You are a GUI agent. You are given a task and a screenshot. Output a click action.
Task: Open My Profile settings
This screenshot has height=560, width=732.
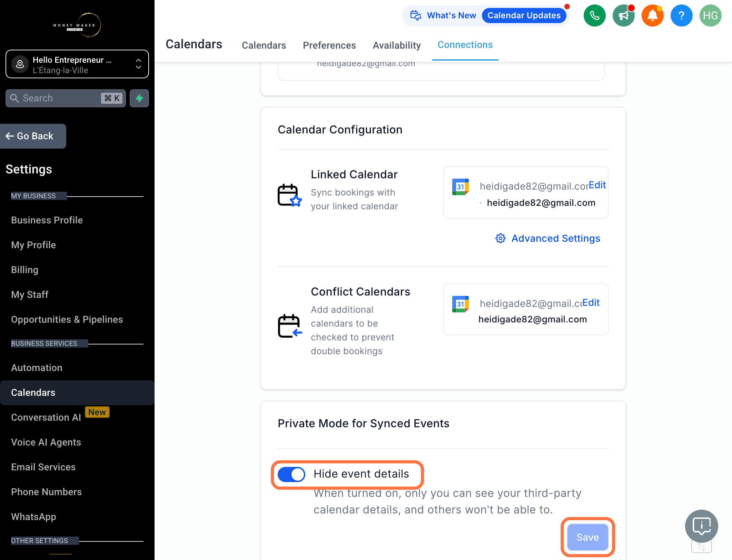pos(33,245)
